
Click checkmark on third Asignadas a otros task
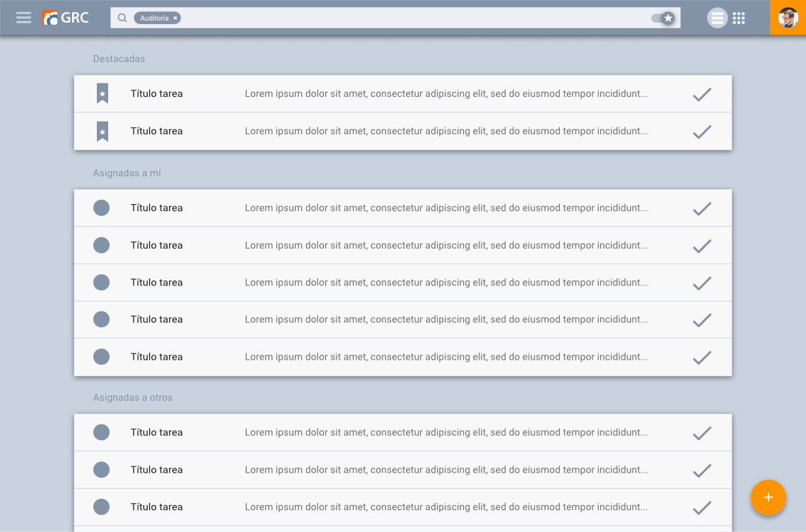click(x=701, y=507)
